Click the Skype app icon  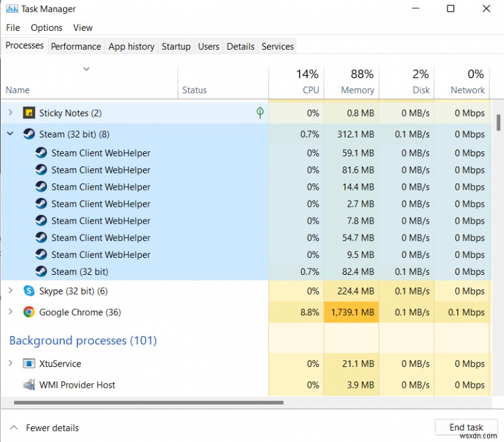point(28,291)
